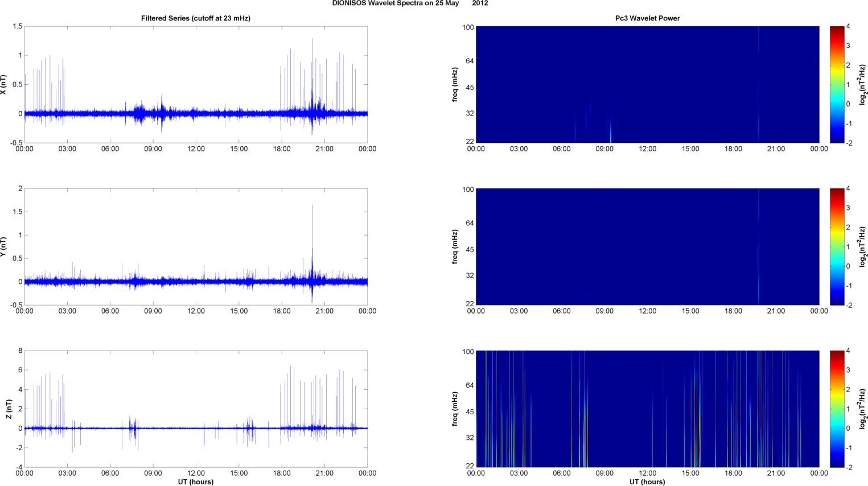Click the '1.5' tick on the X (nT) axis
868x486 pixels.
click(x=18, y=27)
